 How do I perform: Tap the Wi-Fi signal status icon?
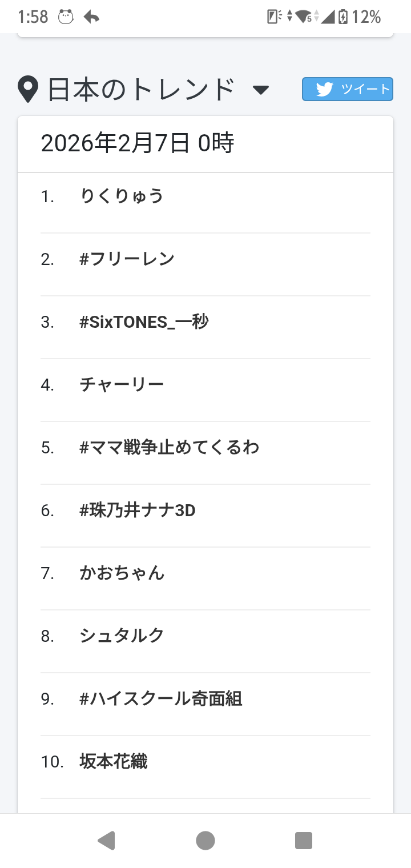(305, 17)
